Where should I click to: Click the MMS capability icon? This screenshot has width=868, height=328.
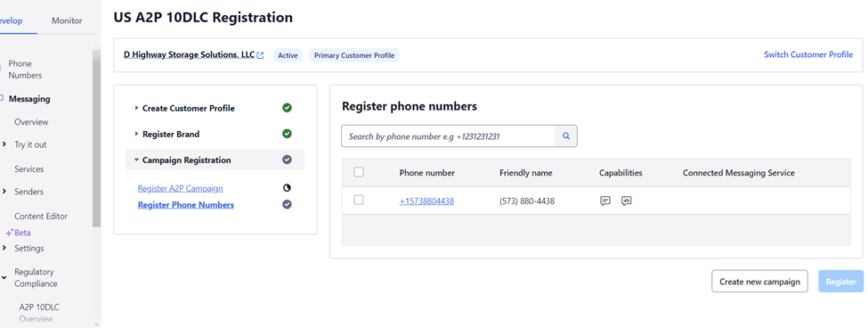point(626,201)
